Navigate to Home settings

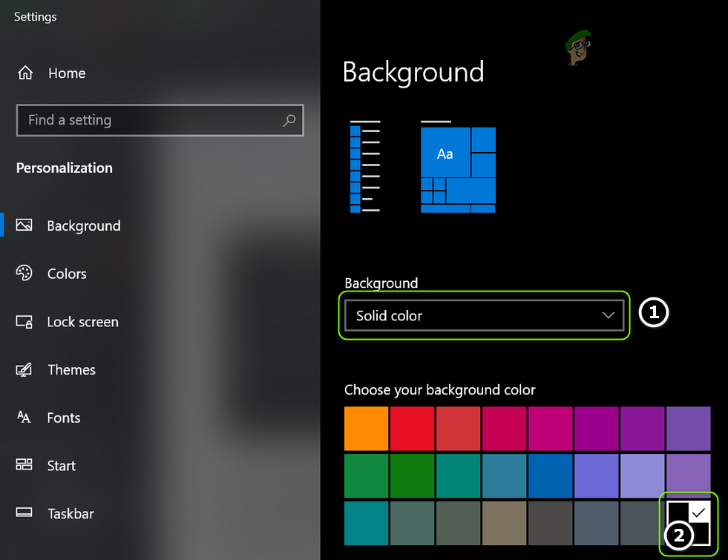(x=67, y=73)
